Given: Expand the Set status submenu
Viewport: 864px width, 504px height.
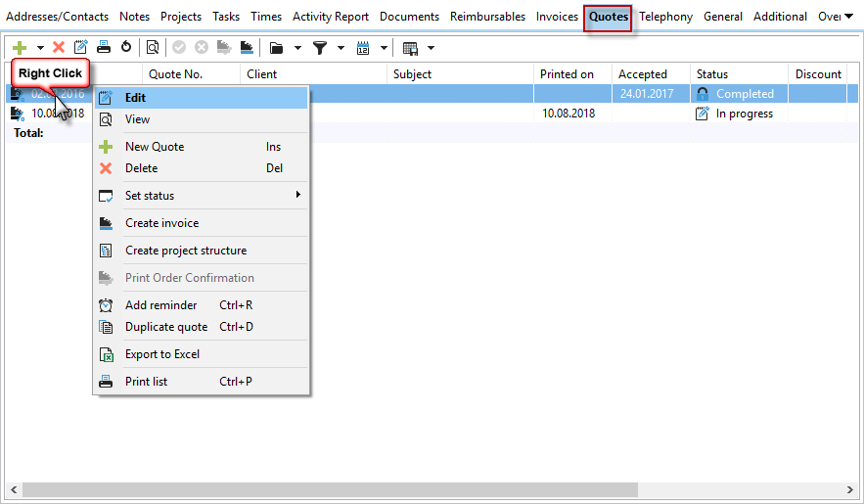Looking at the screenshot, I should 201,196.
